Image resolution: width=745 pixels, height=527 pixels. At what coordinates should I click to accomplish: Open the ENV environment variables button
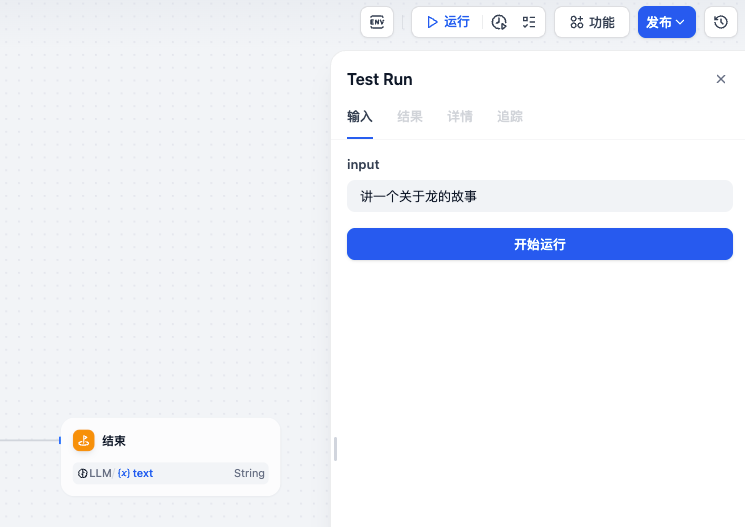coord(377,22)
